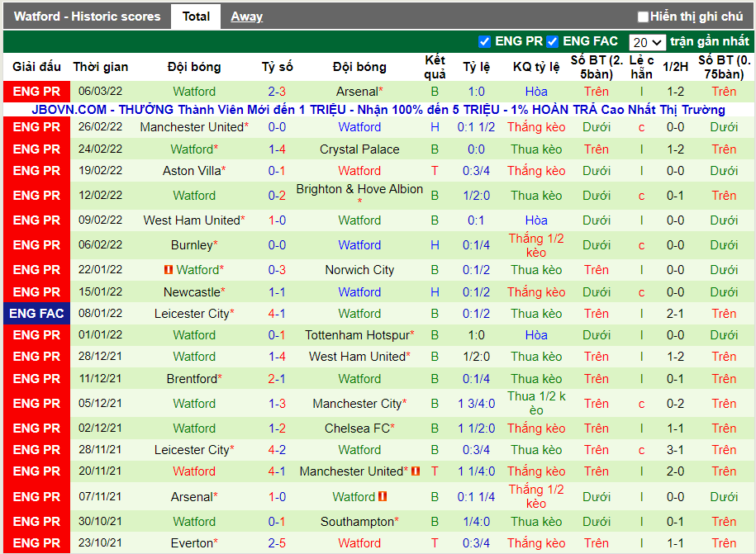
Task: Click the Southampton team name
Action: pos(357,522)
